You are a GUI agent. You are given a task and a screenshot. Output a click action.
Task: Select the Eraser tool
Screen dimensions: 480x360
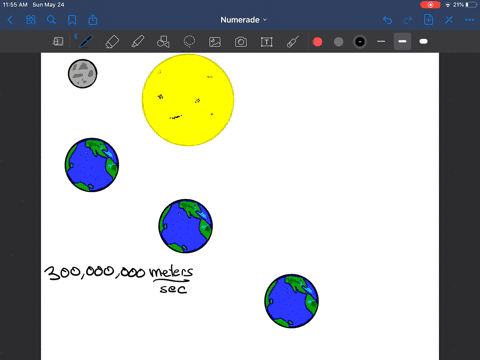pyautogui.click(x=112, y=42)
